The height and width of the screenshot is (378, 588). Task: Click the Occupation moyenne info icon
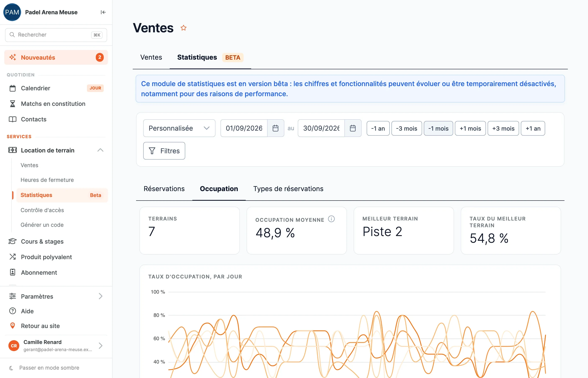point(331,219)
